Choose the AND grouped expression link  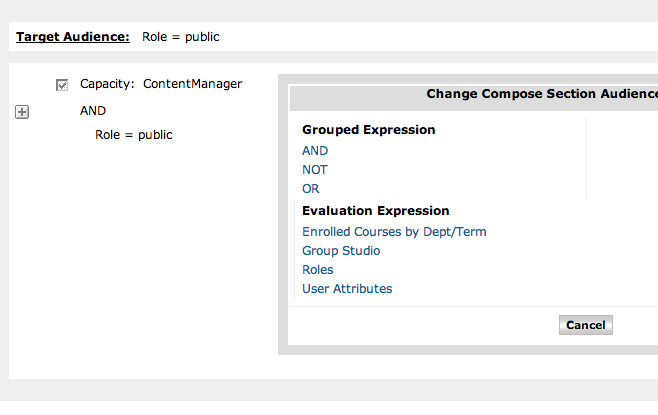coord(315,151)
